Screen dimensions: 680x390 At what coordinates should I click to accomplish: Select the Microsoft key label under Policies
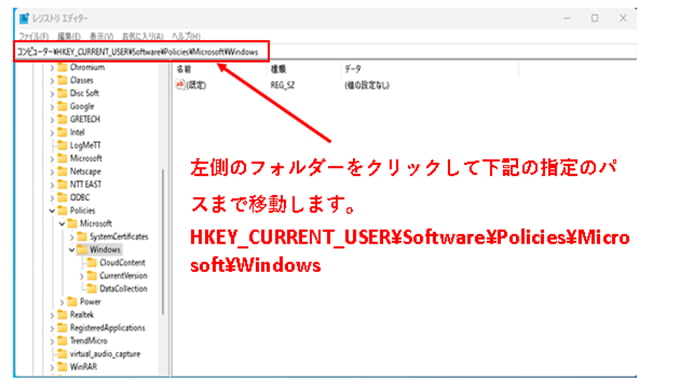(96, 223)
